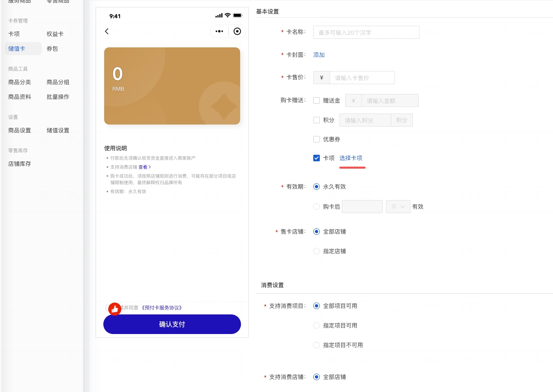
Task: Open 储值设置 in the sidebar
Action: click(58, 130)
